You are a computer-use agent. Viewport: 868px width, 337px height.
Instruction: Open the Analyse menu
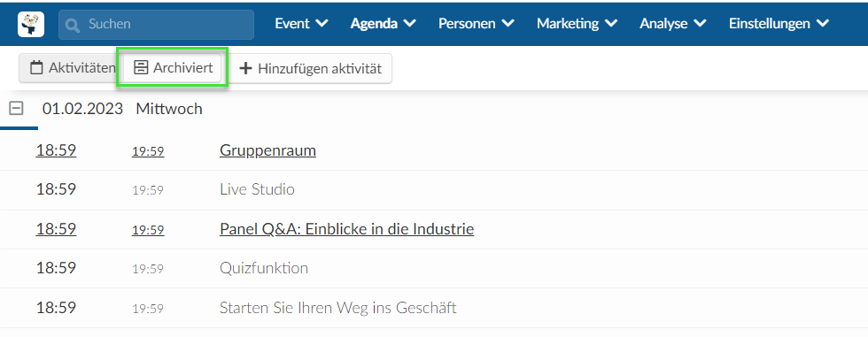click(x=673, y=24)
